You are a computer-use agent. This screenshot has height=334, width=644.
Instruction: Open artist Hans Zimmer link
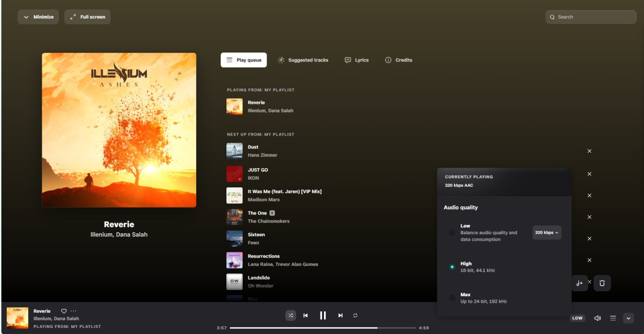point(263,155)
